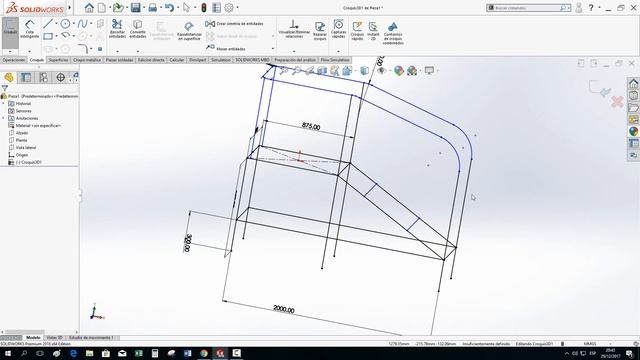The height and width of the screenshot is (360, 640).
Task: Click the Rebuild traffic light icon
Action: click(204, 7)
